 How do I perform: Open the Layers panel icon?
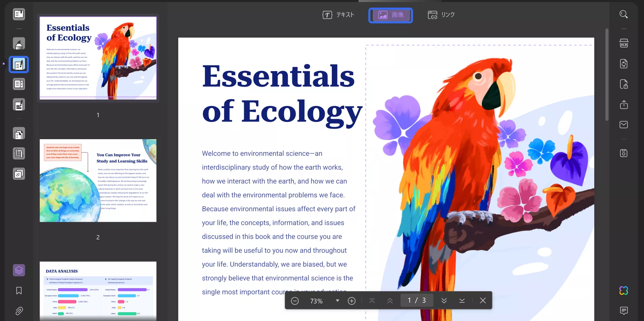pos(19,270)
